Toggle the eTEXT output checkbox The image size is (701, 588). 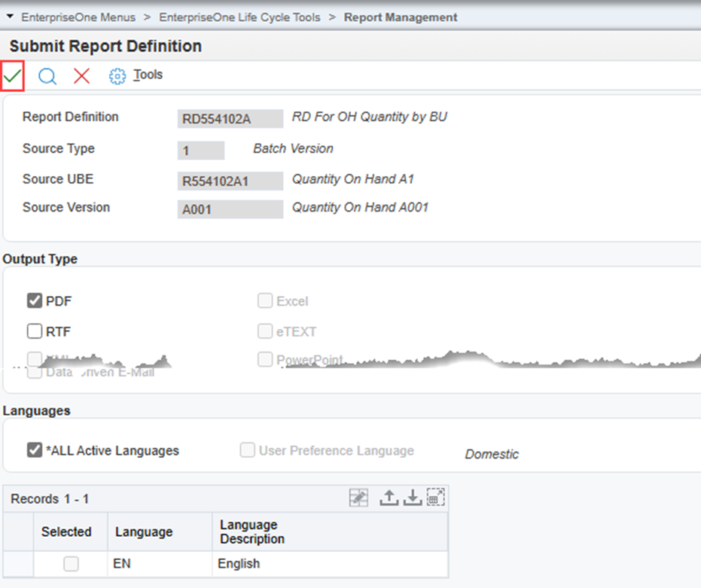pyautogui.click(x=265, y=331)
